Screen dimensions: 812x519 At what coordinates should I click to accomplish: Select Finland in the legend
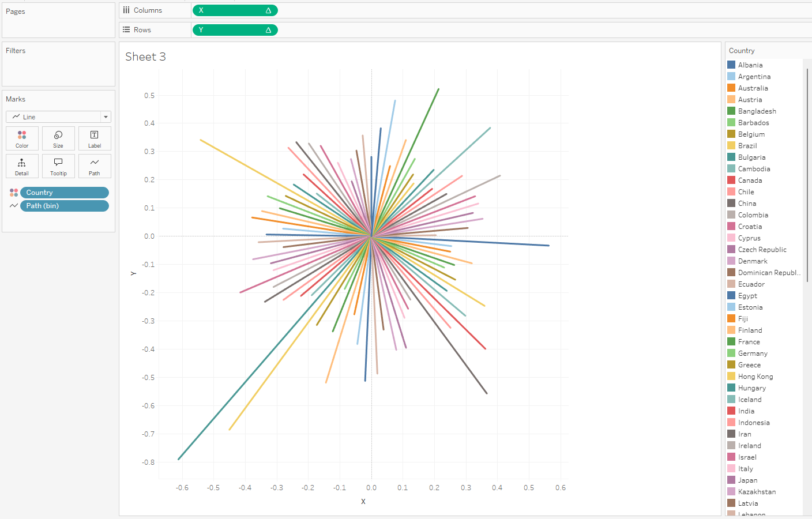point(750,330)
